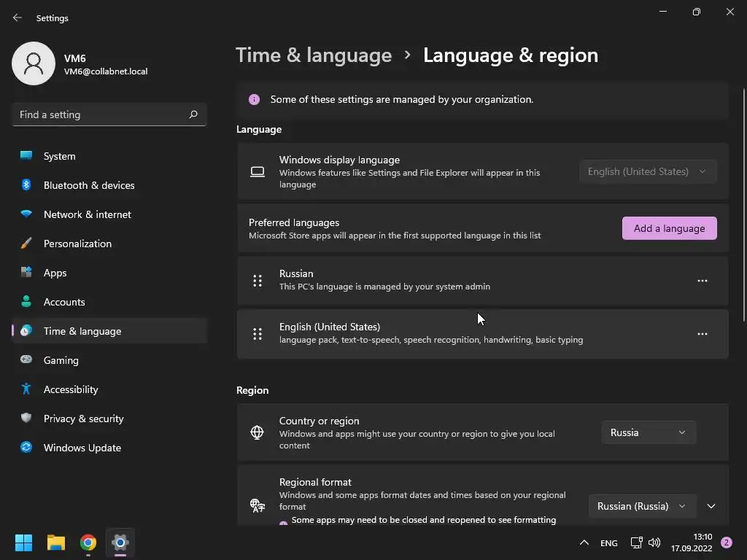Click the Find a setting search box
This screenshot has width=747, height=560.
(x=101, y=114)
